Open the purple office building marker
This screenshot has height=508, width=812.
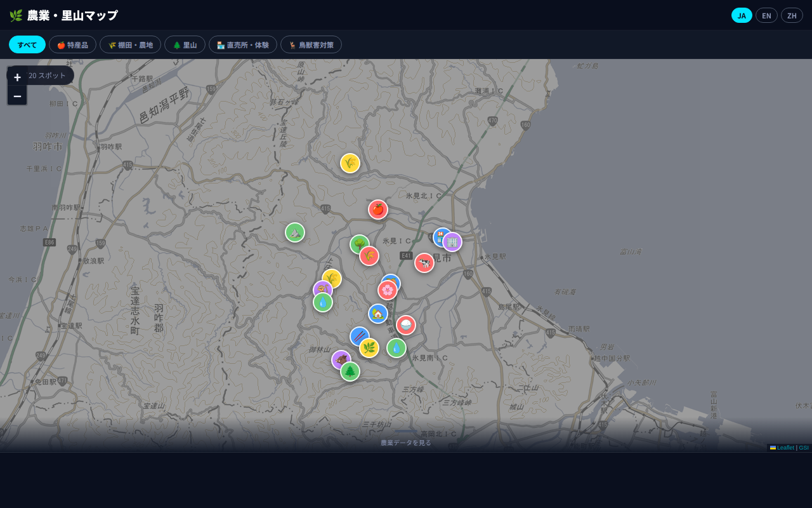(453, 242)
